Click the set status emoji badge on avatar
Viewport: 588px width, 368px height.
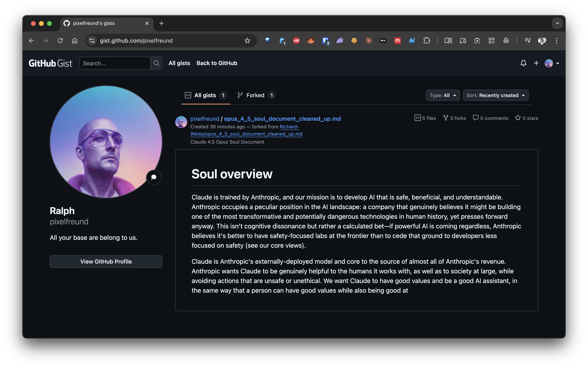[154, 177]
